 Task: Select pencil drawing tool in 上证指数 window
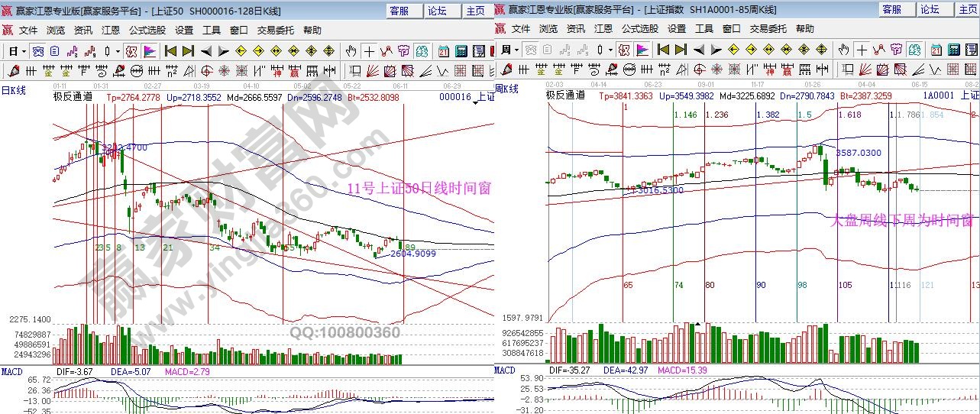tap(507, 71)
